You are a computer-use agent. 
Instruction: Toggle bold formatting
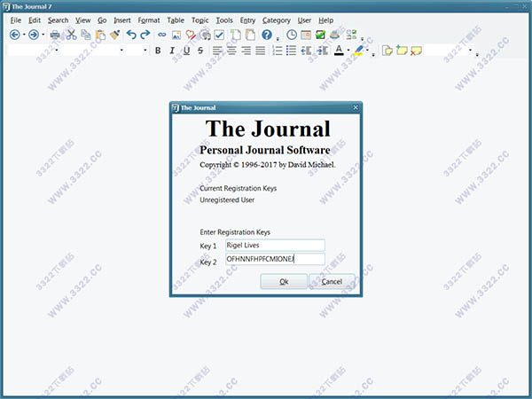(x=158, y=51)
